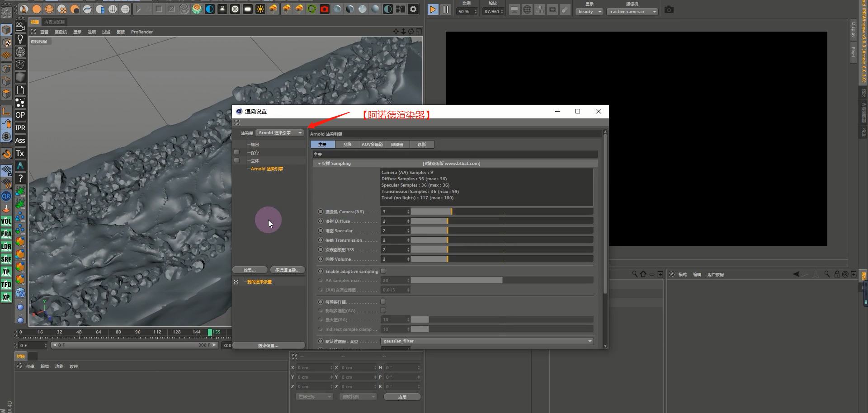868x413 pixels.
Task: Click the Diffuse keyframe radio dot
Action: [x=321, y=221]
